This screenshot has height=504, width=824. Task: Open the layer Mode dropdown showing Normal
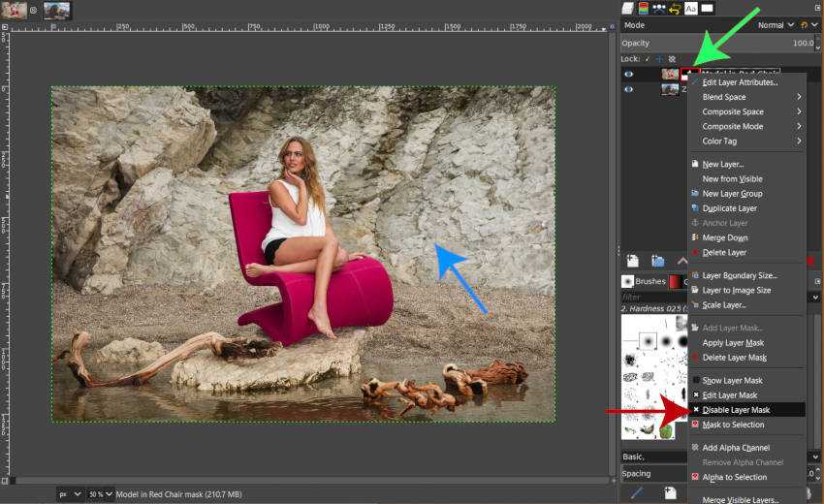tap(776, 25)
